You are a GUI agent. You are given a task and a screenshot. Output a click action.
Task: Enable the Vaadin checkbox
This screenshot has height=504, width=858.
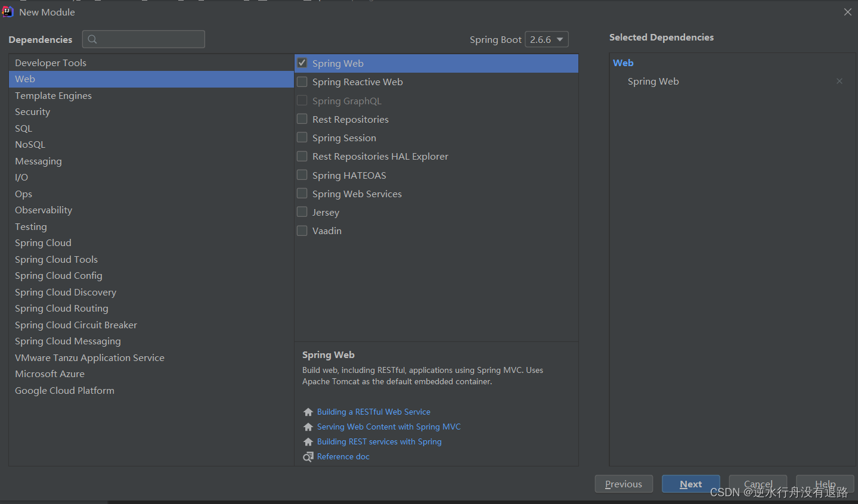(302, 231)
